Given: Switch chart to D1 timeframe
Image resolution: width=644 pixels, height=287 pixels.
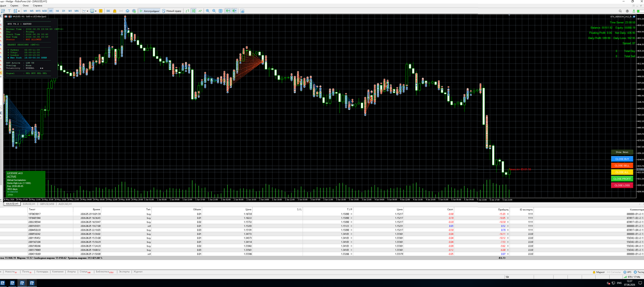Looking at the screenshot, I should pyautogui.click(x=63, y=10).
